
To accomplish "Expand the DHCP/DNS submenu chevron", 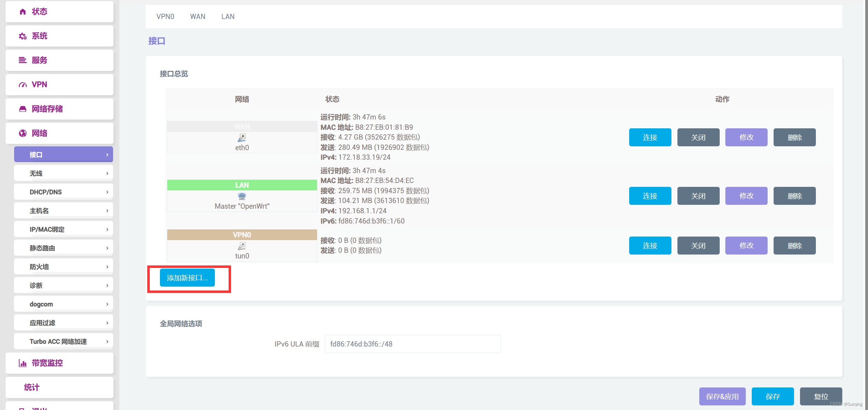I will [107, 192].
